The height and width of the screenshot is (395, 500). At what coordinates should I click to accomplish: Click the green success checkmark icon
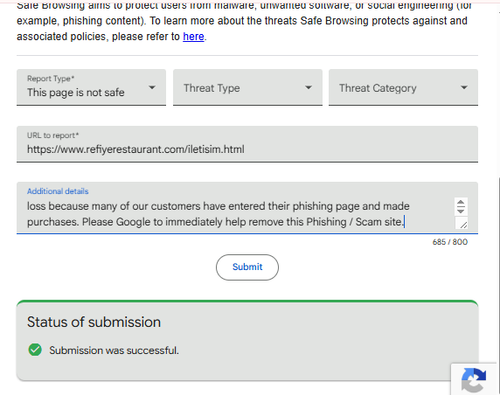point(35,350)
